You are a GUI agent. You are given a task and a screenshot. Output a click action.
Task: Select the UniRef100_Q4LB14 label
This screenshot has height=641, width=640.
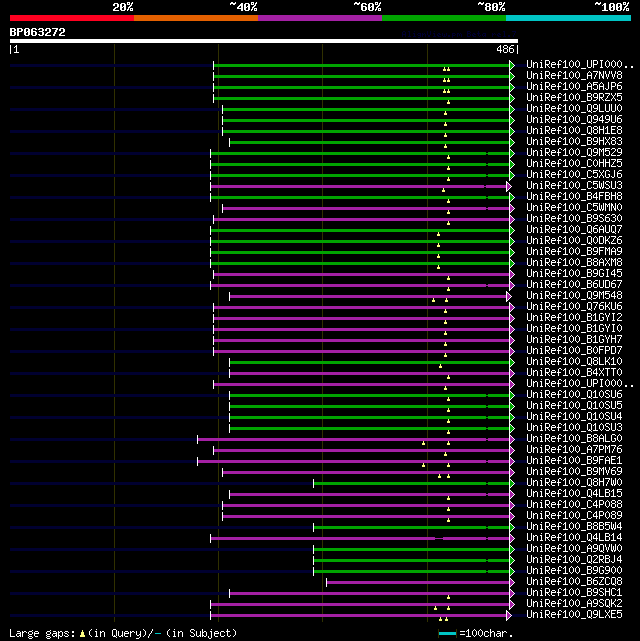pos(574,538)
